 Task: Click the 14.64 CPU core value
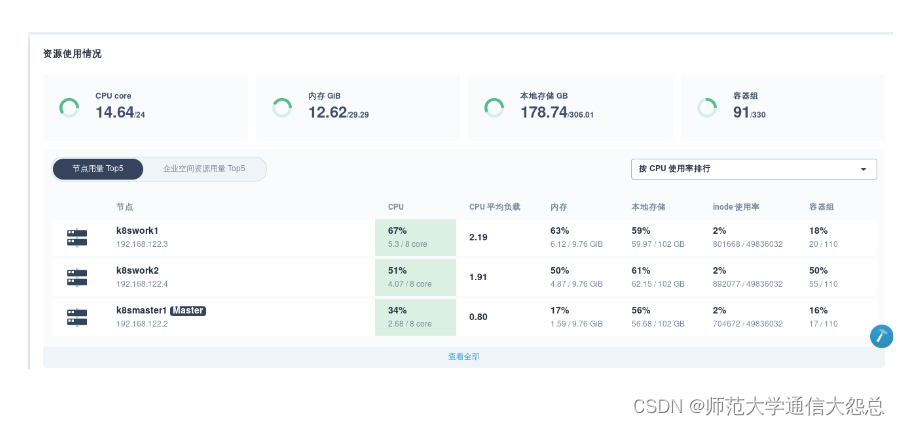[115, 112]
